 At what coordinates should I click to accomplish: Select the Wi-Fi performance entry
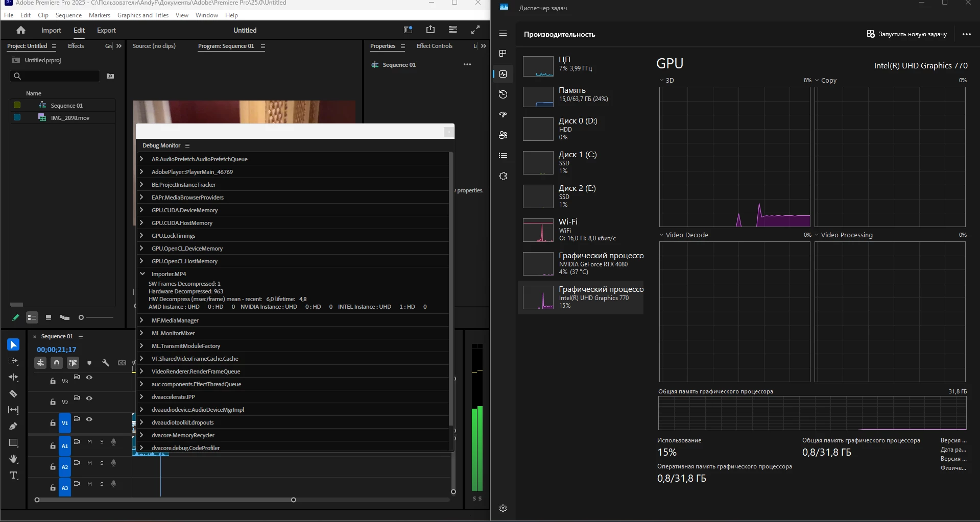[581, 230]
